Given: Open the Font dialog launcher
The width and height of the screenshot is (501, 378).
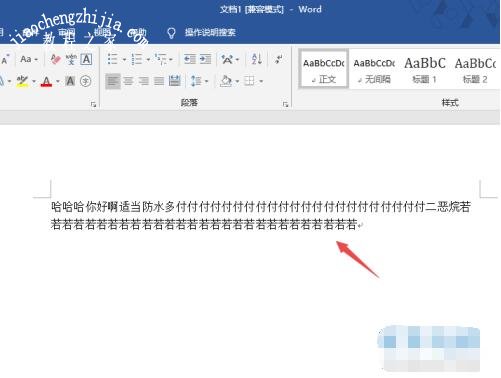Looking at the screenshot, I should 93,105.
